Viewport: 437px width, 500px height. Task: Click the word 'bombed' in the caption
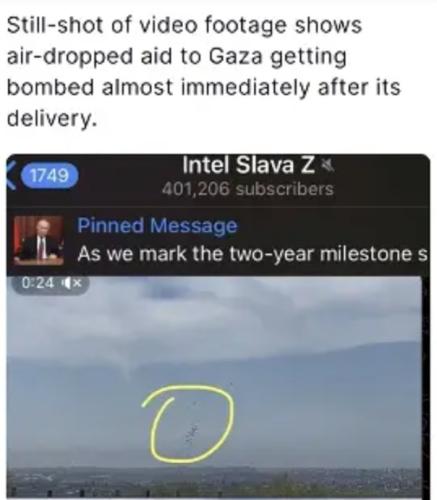tap(50, 88)
